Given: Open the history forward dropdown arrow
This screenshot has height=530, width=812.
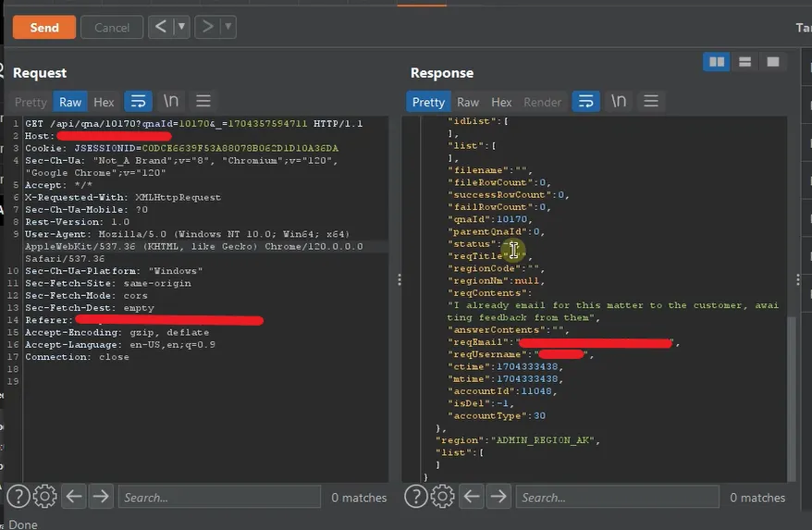Looking at the screenshot, I should point(228,28).
